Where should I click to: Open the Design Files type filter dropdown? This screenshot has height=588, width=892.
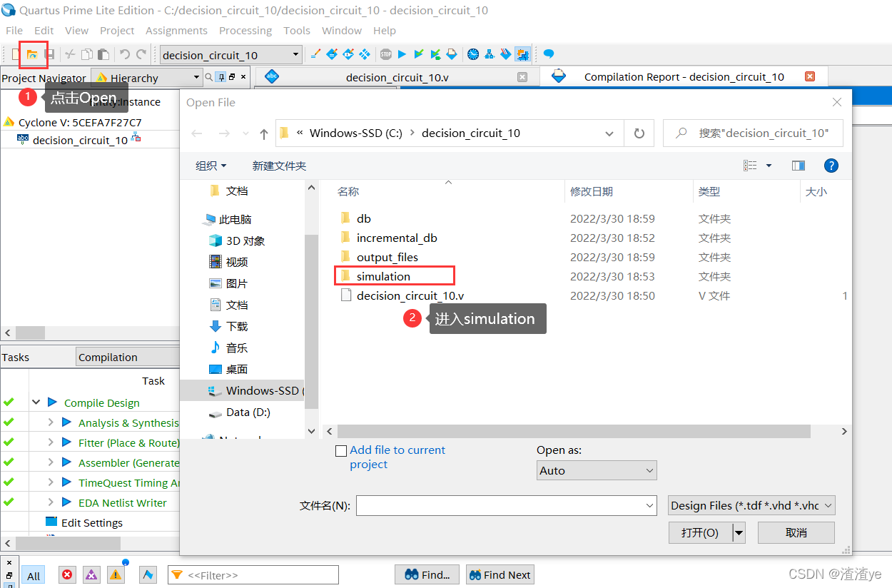point(751,505)
